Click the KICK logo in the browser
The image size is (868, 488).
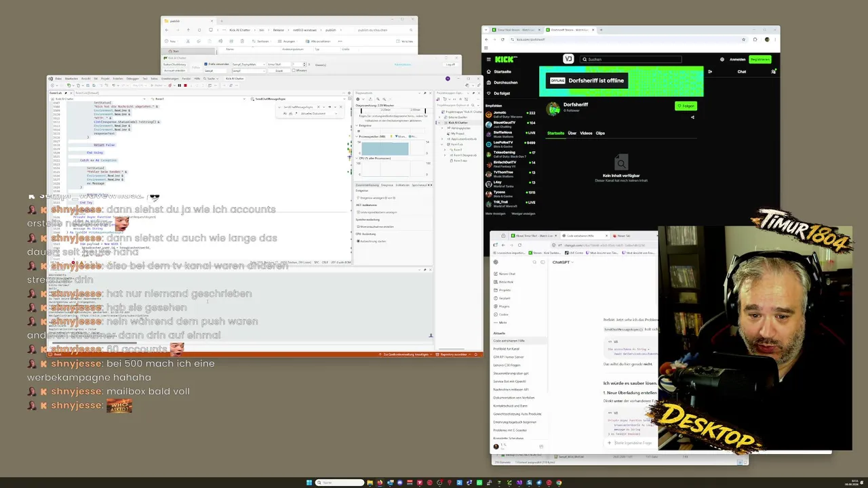point(505,59)
